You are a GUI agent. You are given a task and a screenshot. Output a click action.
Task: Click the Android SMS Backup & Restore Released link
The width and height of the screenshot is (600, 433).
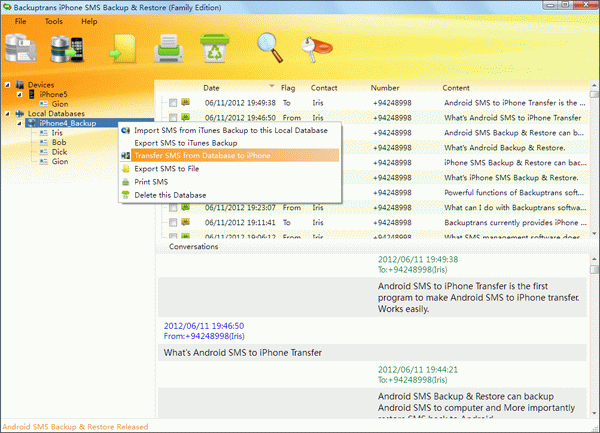pyautogui.click(x=75, y=426)
